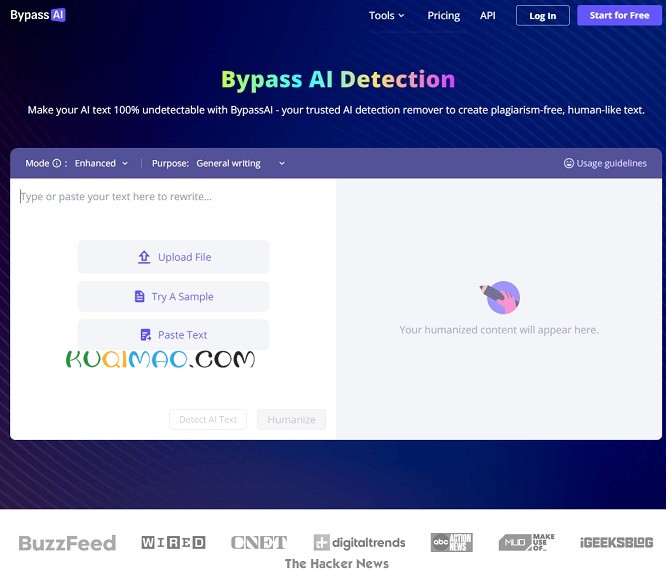666x570 pixels.
Task: Click the 'Your humanized content will appear here.' text
Action: point(499,330)
